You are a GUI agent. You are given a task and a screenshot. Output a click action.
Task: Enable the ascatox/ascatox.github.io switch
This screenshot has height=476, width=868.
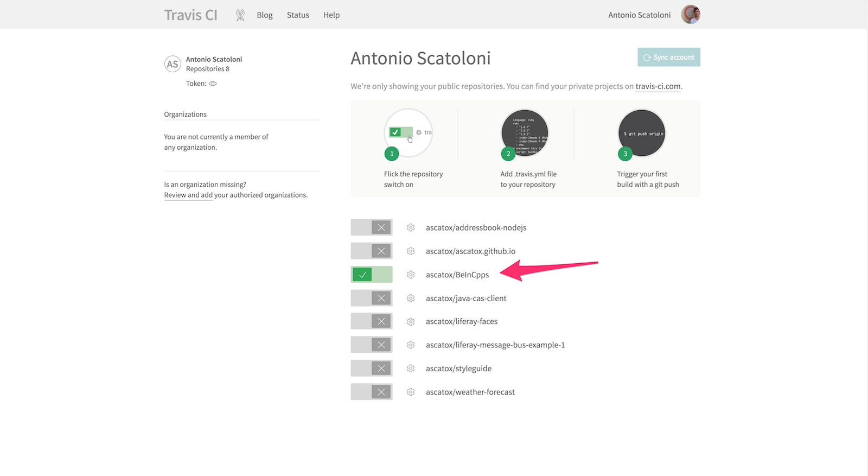(372, 251)
